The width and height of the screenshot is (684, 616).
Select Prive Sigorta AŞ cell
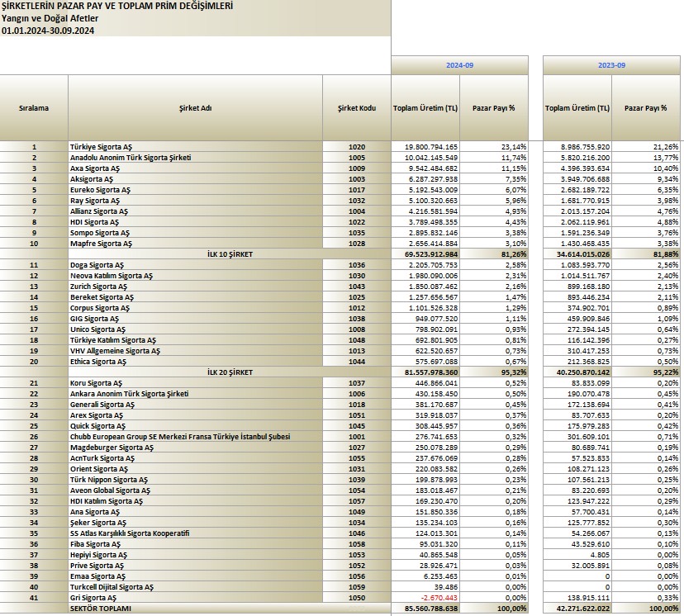point(195,566)
